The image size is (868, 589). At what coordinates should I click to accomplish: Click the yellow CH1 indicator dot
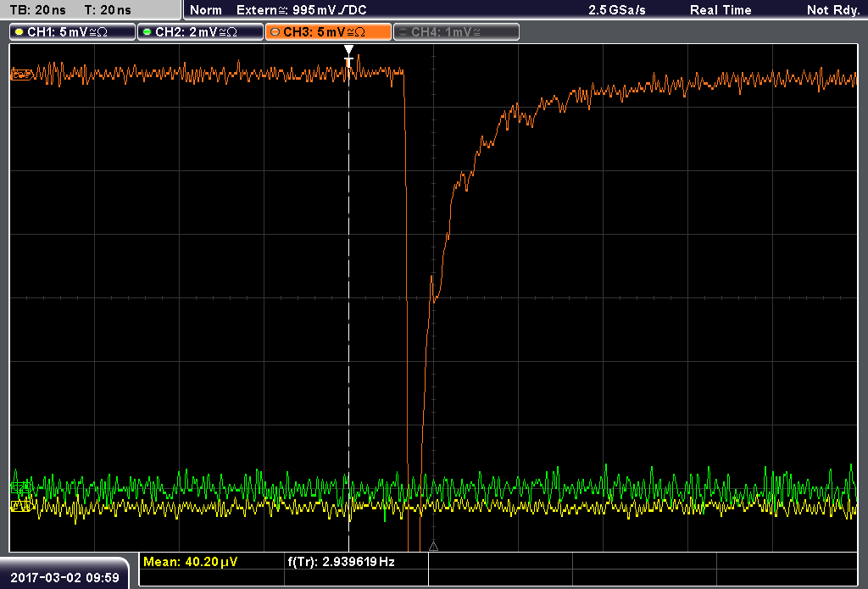[x=19, y=32]
